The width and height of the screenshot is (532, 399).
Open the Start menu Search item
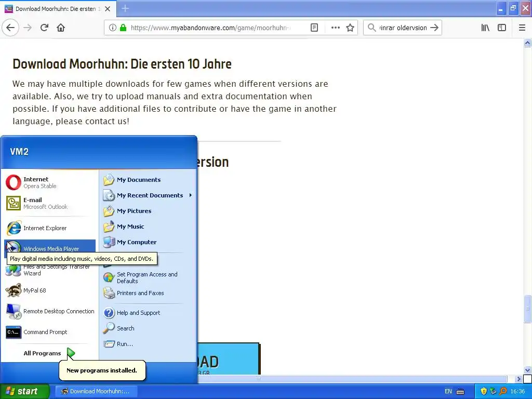point(148,328)
